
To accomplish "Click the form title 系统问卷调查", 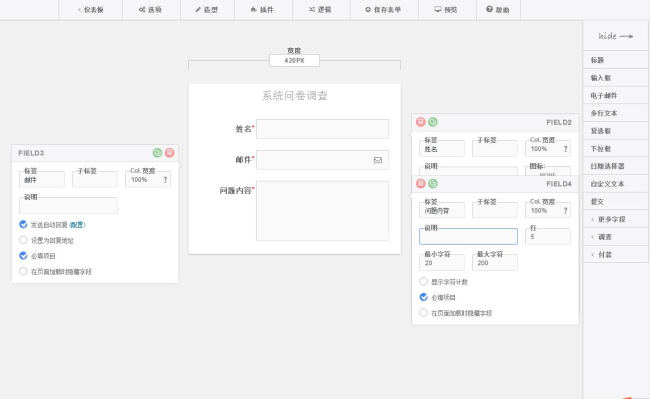I will [295, 96].
